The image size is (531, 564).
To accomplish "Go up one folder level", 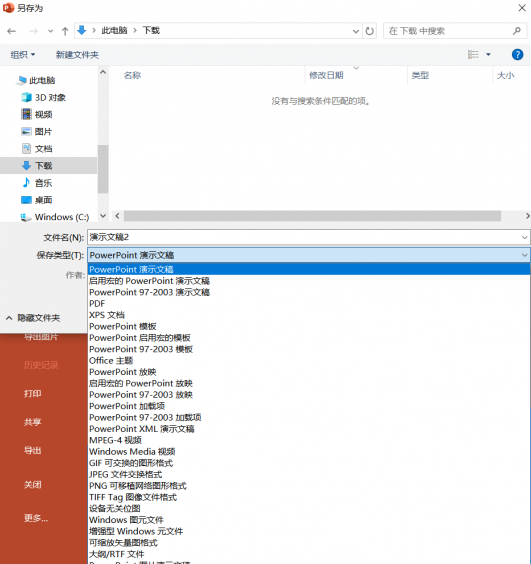I will point(65,31).
